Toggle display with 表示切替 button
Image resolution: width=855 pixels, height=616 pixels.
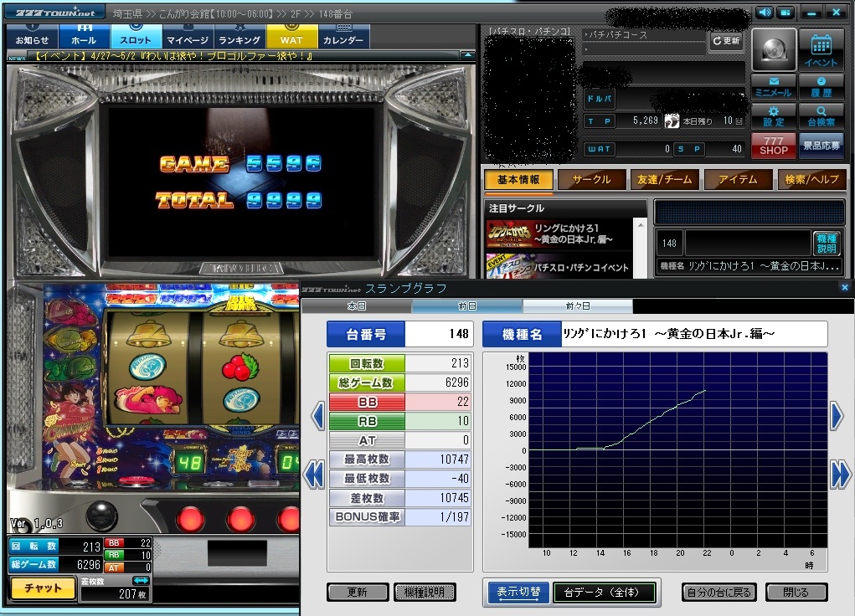tap(518, 592)
